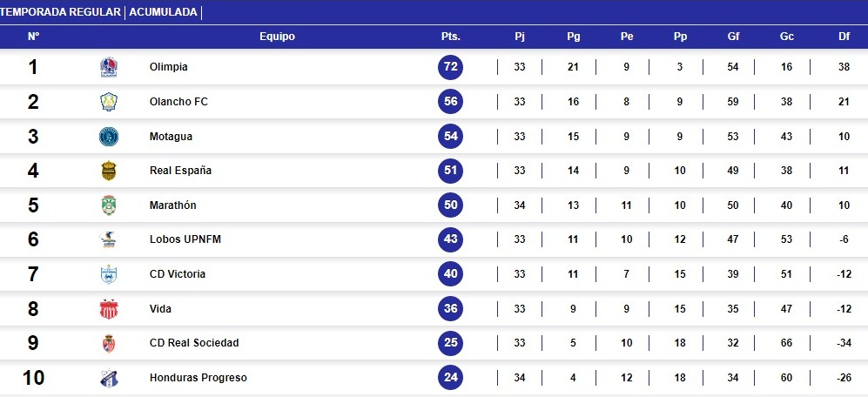Click the Honduras Progreso crest icon
This screenshot has width=868, height=397.
coord(108,378)
